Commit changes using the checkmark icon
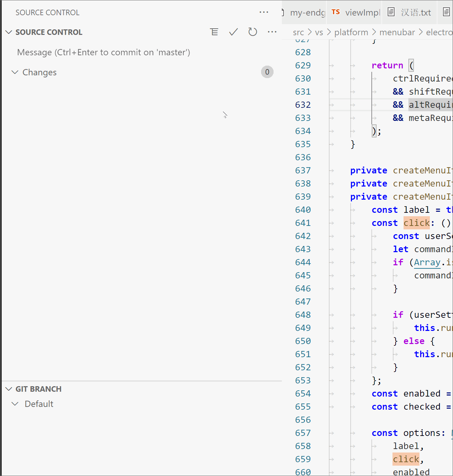 tap(233, 32)
